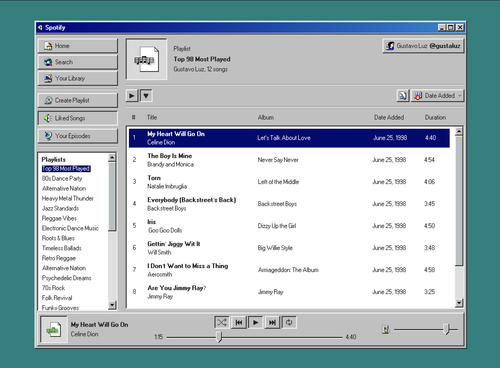Viewport: 500px width, 368px height.
Task: Click the Duration column header
Action: 435,117
